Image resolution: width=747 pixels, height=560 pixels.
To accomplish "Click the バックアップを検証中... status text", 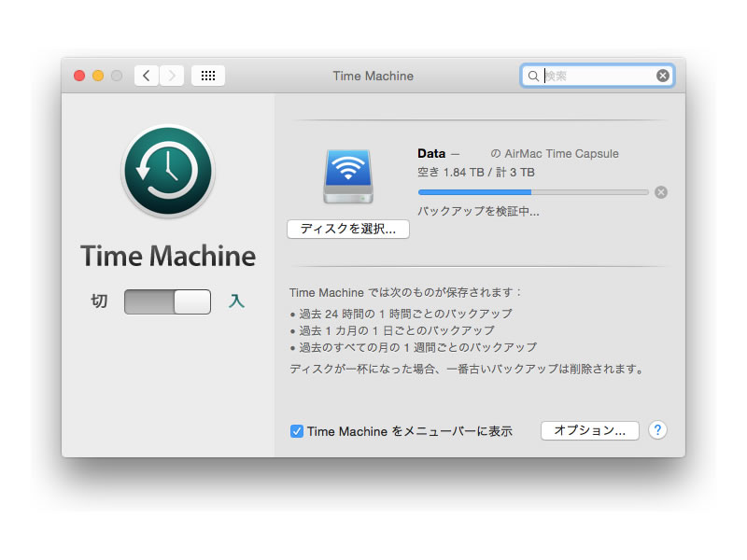I will coord(478,212).
